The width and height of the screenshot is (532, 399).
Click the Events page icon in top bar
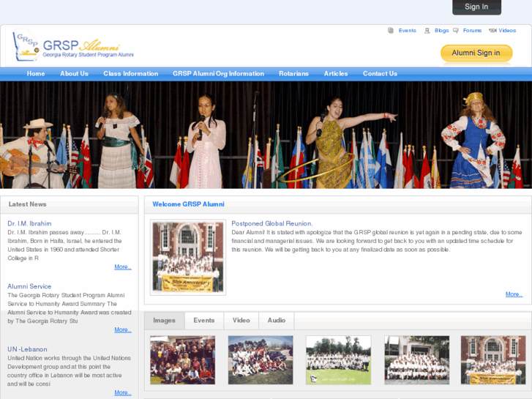391,31
